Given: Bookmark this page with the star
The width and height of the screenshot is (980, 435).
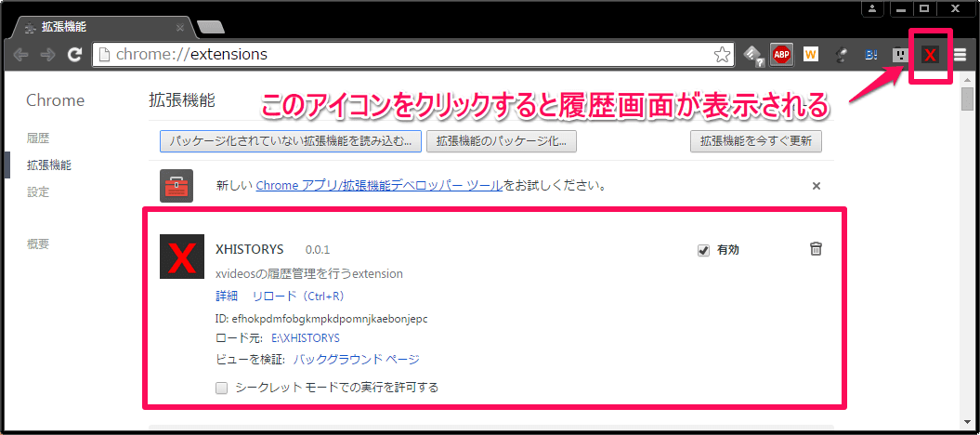Looking at the screenshot, I should coord(722,55).
